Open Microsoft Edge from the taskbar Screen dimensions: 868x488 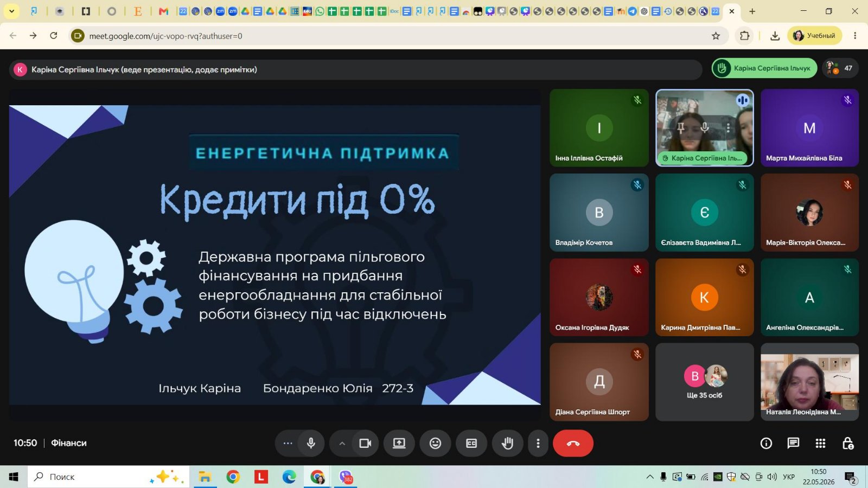click(289, 477)
